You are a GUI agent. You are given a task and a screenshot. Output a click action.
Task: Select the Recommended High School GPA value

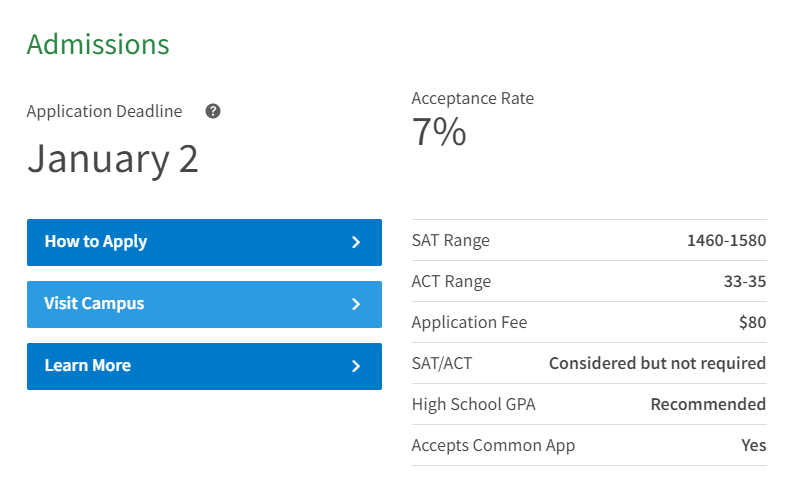708,405
